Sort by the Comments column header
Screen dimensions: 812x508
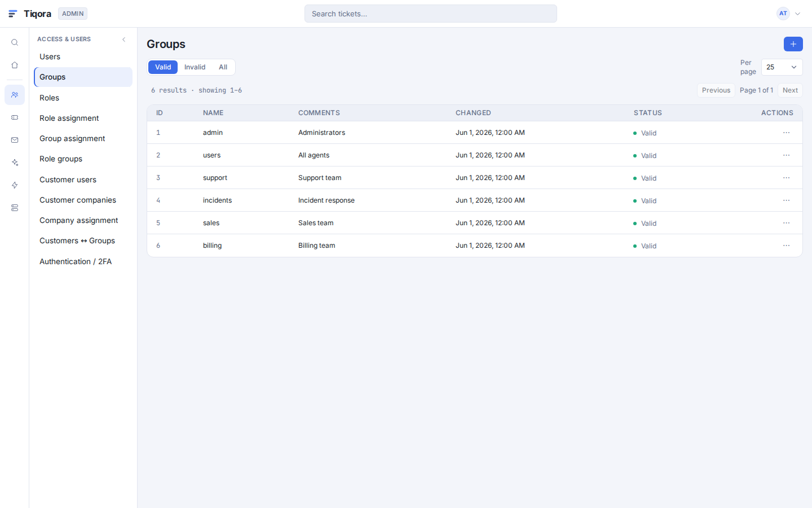pyautogui.click(x=319, y=113)
